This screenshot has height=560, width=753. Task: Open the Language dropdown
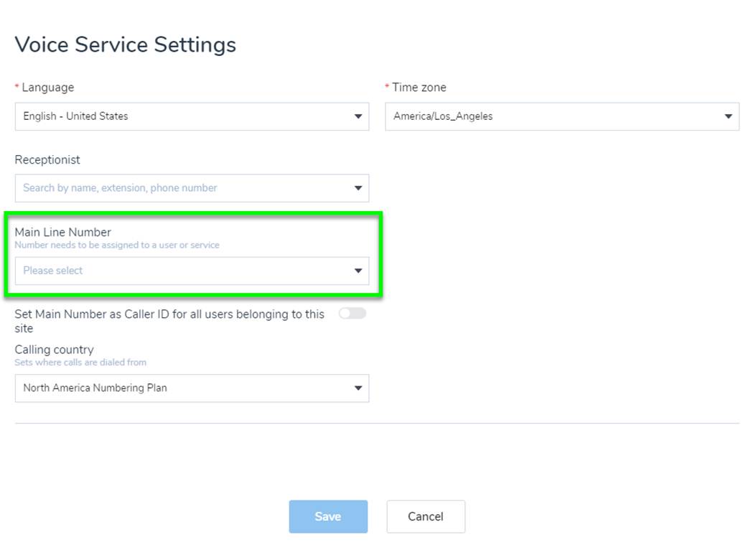pos(192,116)
